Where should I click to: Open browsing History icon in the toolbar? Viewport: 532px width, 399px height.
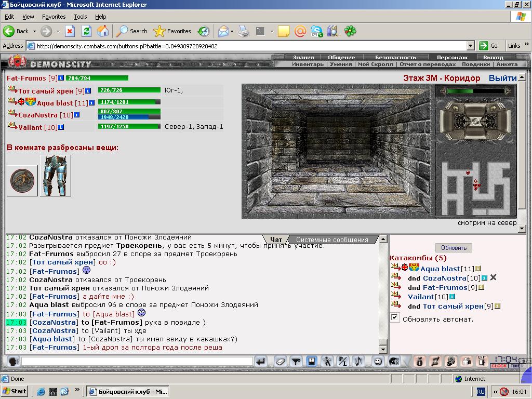(204, 31)
